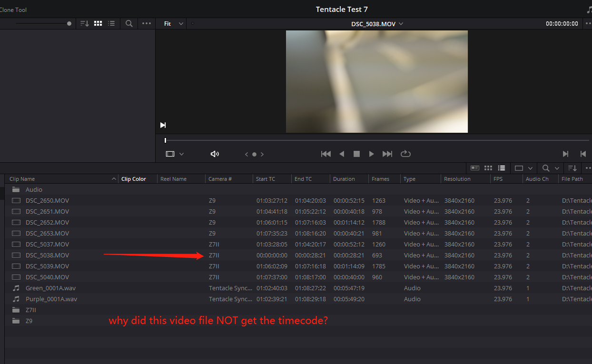Click the video icon of DSC_2652.MOV
Viewport: 592px width, 364px height.
click(x=16, y=222)
